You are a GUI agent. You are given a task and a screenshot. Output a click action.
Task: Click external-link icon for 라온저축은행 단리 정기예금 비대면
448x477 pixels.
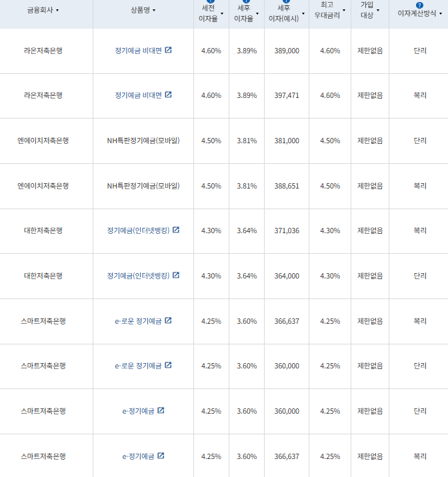tap(168, 50)
